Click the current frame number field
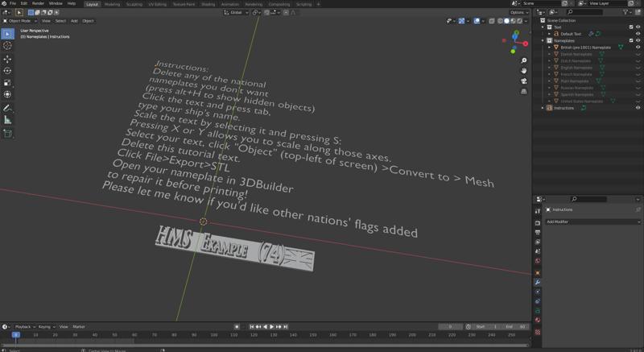The width and height of the screenshot is (644, 352). 450,326
